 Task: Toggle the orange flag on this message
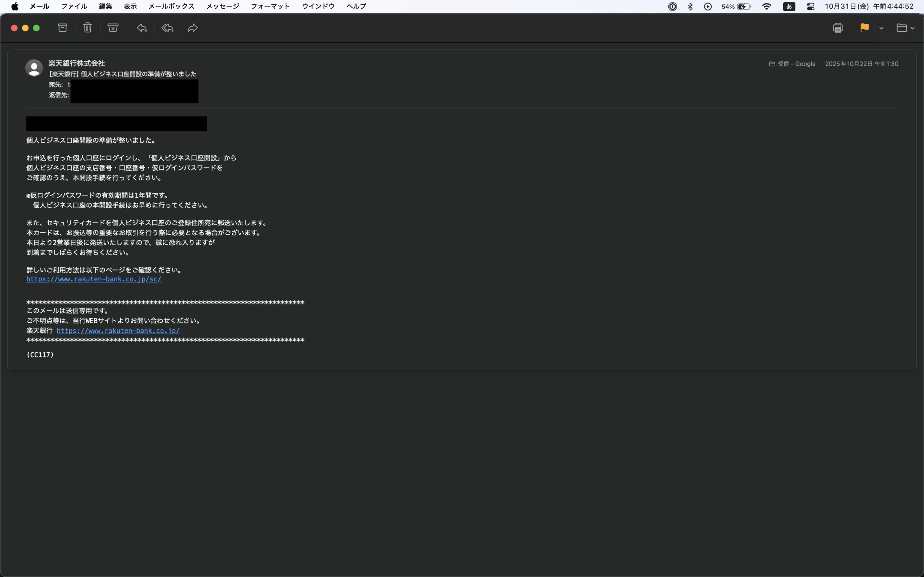click(x=864, y=28)
